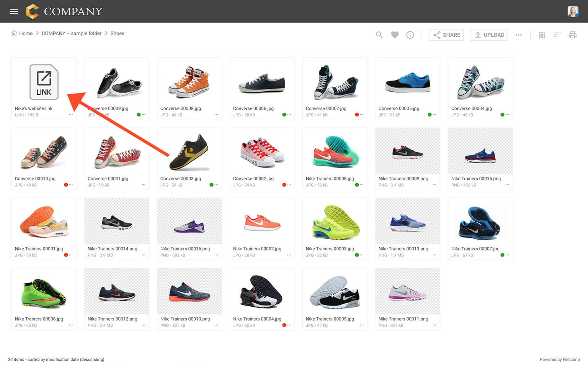Switch to grid view icon
This screenshot has width=588, height=368.
click(542, 35)
